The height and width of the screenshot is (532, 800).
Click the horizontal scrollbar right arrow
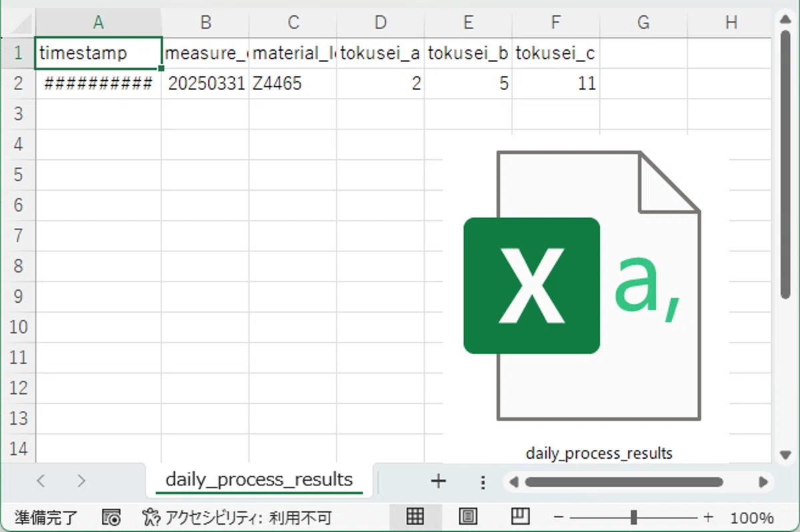click(763, 481)
